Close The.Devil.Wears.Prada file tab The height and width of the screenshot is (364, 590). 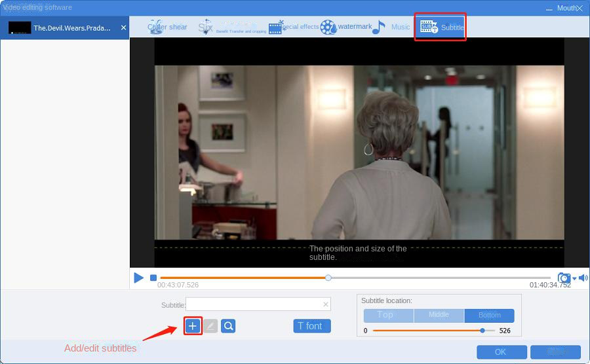click(123, 27)
